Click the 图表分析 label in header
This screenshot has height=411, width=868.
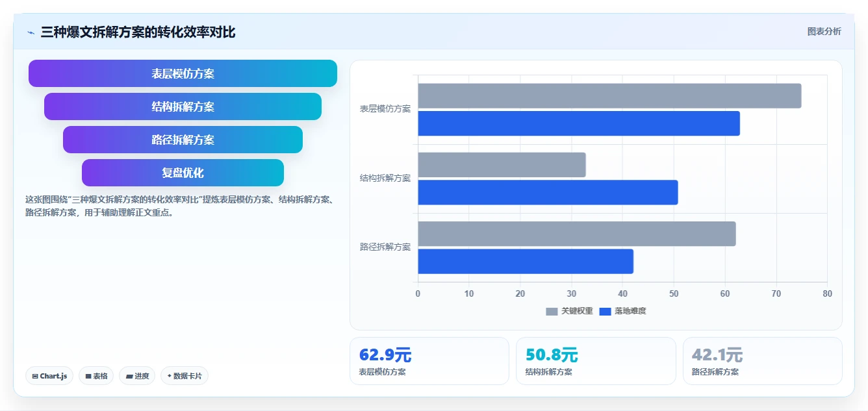[x=824, y=31]
